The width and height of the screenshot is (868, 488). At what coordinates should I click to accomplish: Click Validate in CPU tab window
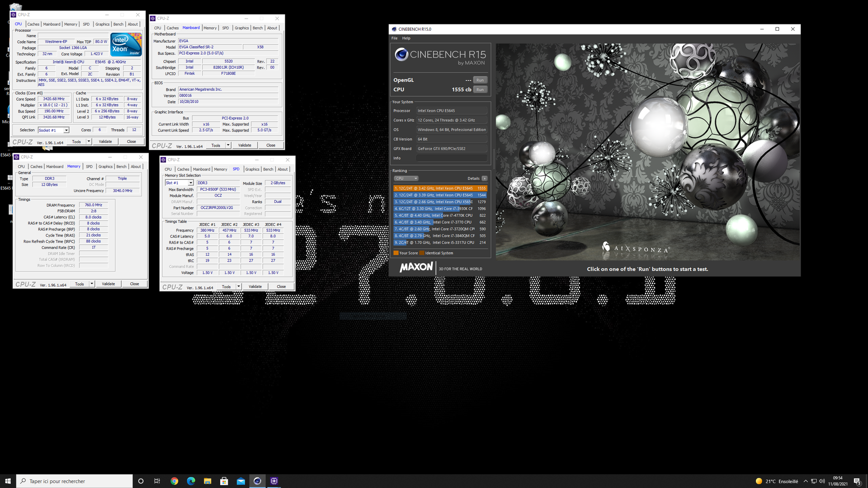(x=105, y=141)
